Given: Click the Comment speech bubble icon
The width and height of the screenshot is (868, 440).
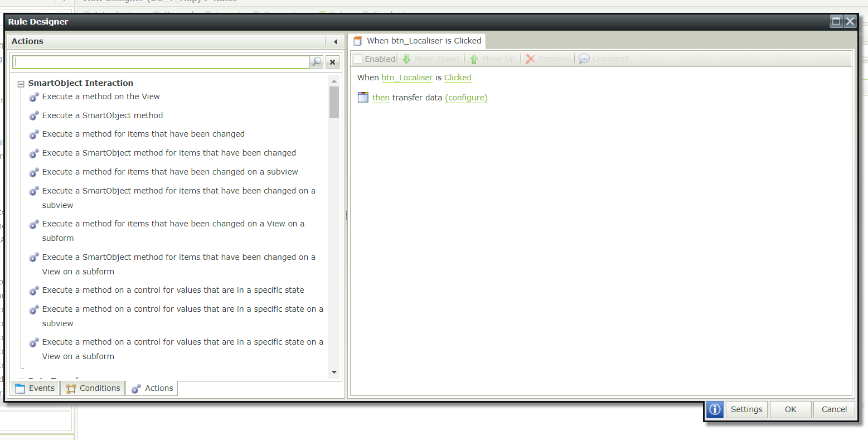Looking at the screenshot, I should 584,59.
